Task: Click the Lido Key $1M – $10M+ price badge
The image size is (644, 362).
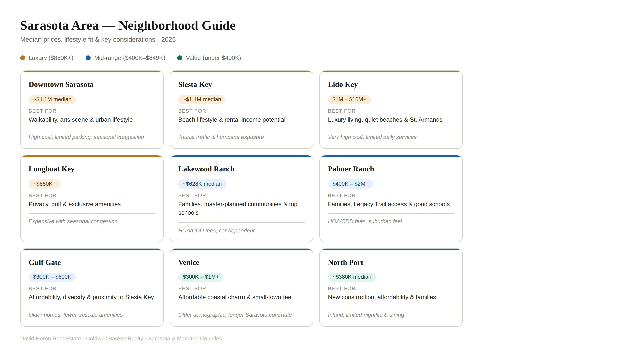Action: point(349,99)
